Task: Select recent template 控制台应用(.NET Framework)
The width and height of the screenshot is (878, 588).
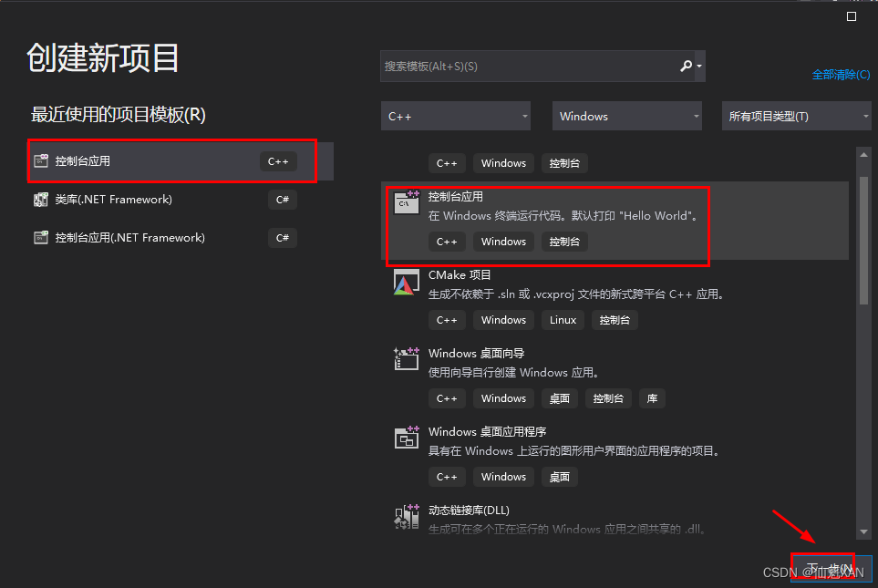Action: (x=181, y=237)
